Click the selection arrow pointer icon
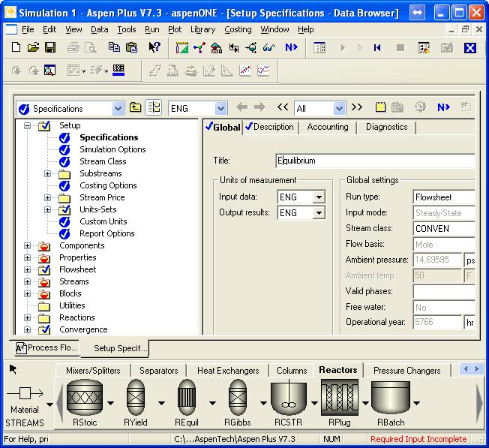Screen dimensions: 489x448 [x=13, y=369]
